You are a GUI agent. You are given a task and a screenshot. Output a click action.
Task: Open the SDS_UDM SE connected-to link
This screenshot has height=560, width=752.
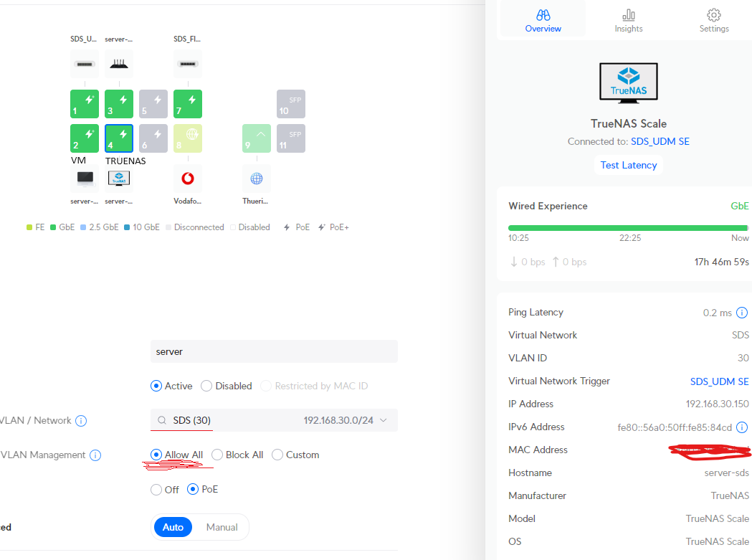pyautogui.click(x=660, y=141)
